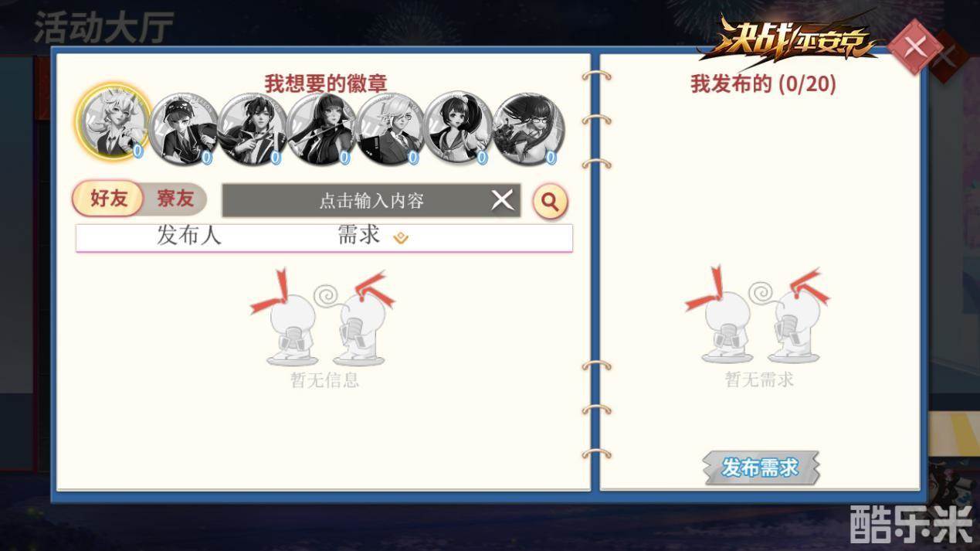The height and width of the screenshot is (551, 980).
Task: Close the badge request notebook panel
Action: coord(915,46)
